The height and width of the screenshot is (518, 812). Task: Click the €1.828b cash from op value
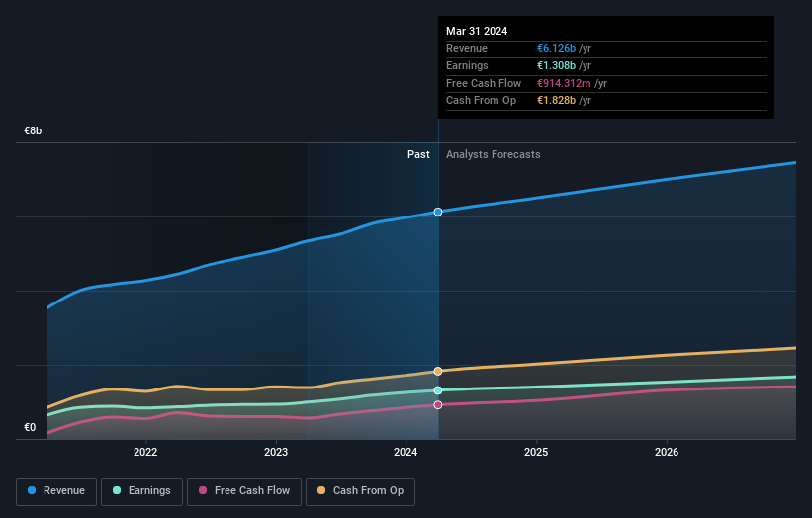coord(556,101)
